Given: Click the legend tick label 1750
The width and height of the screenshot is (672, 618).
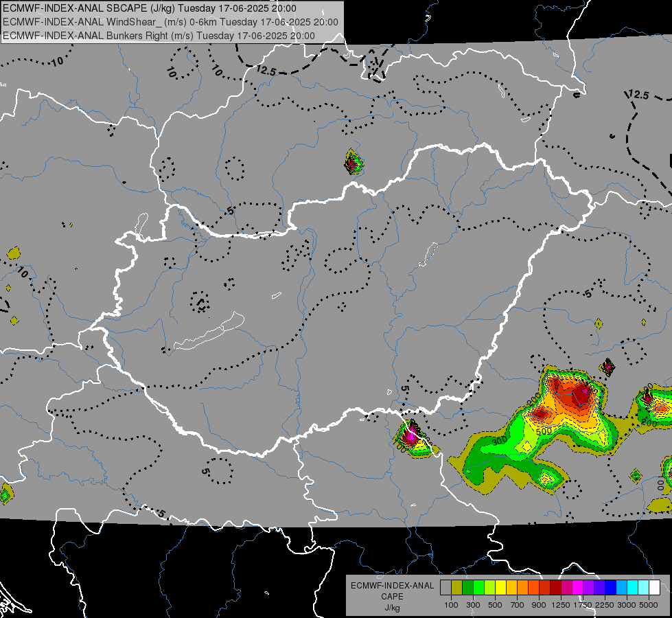Looking at the screenshot, I should (x=583, y=605).
